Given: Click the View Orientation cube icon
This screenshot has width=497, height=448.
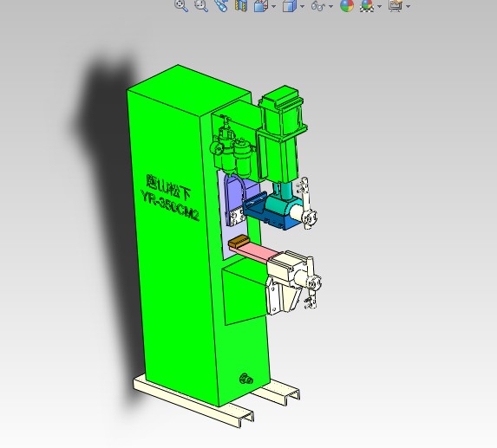Looking at the screenshot, I should pyautogui.click(x=261, y=5).
